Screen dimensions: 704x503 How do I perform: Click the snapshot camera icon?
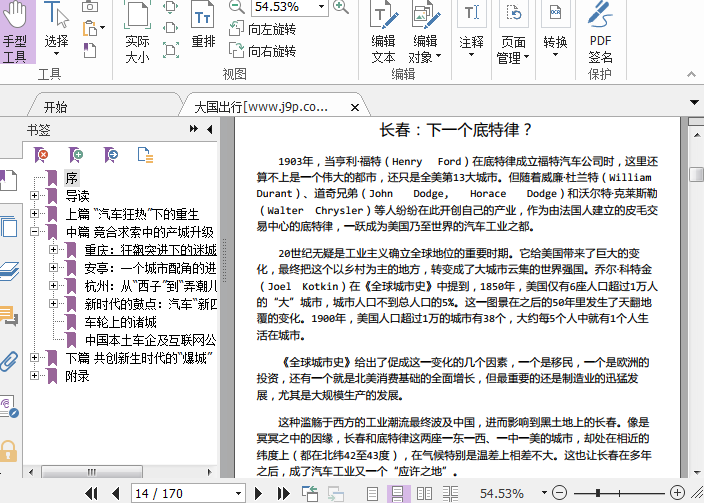90,6
